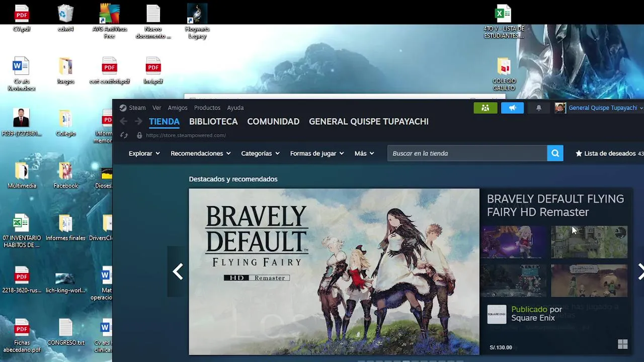
Task: View the bottom-left dark screenshot thumbnail
Action: pos(513,281)
